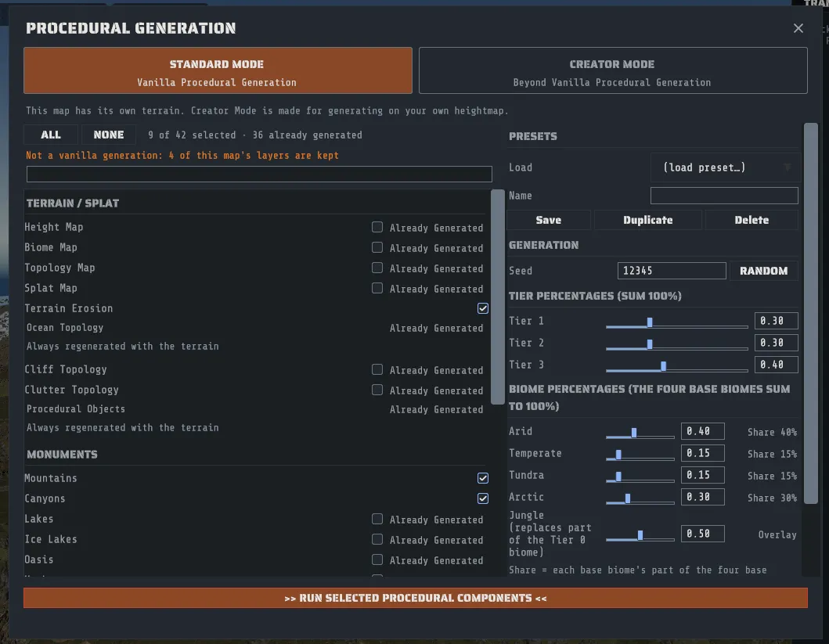The height and width of the screenshot is (644, 829).
Task: Switch to Creator Mode tab
Action: 613,70
